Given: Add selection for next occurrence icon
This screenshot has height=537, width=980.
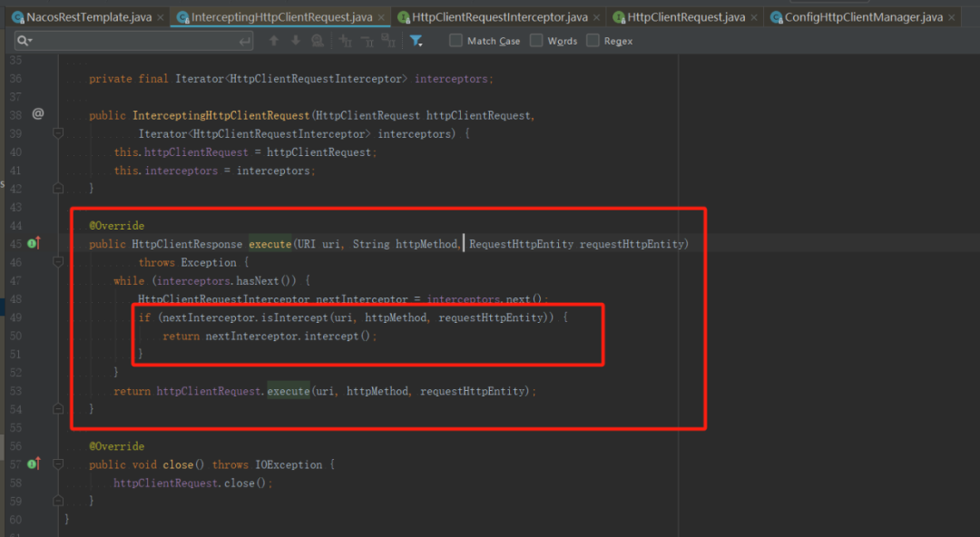Looking at the screenshot, I should click(x=345, y=41).
